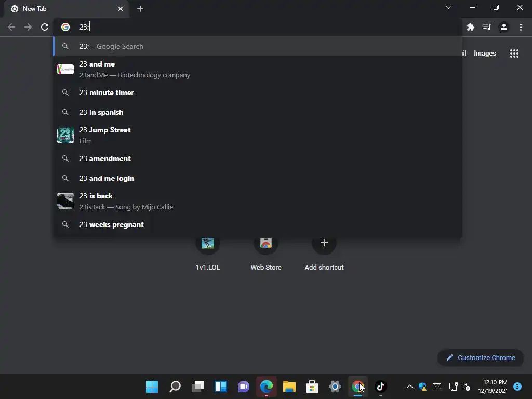
Task: Launch Microsoft Edge from taskbar
Action: pyautogui.click(x=267, y=387)
